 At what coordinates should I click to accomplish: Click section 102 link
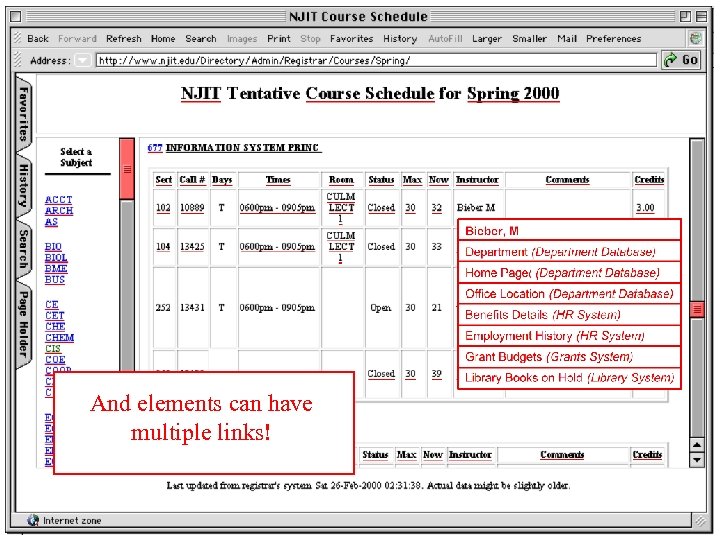click(163, 208)
